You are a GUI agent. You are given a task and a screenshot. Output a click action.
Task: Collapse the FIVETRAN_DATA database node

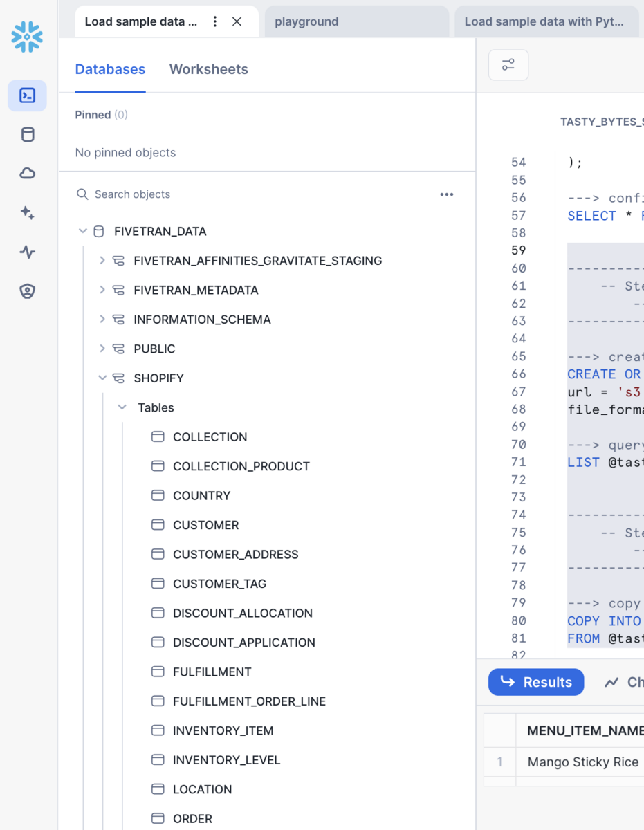[x=83, y=231]
